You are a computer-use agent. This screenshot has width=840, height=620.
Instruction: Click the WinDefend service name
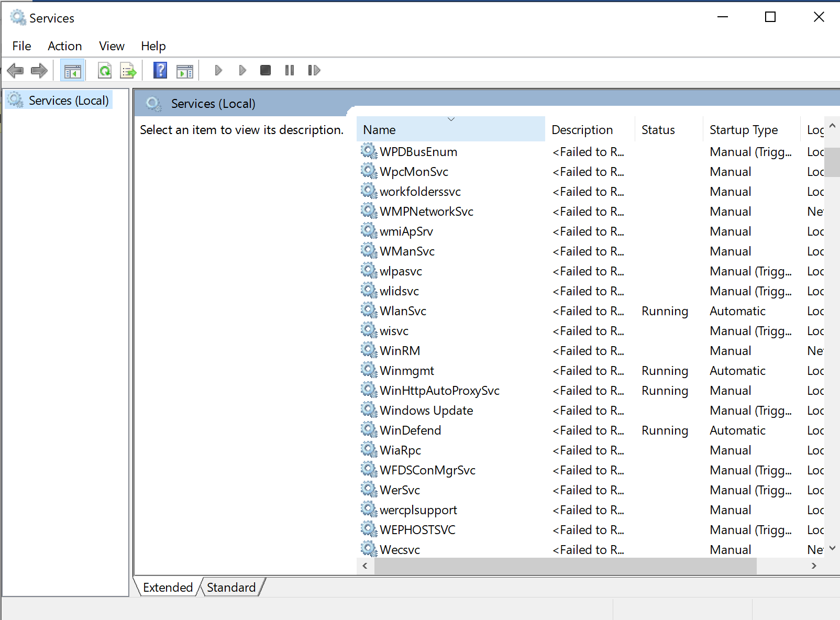[x=411, y=430]
